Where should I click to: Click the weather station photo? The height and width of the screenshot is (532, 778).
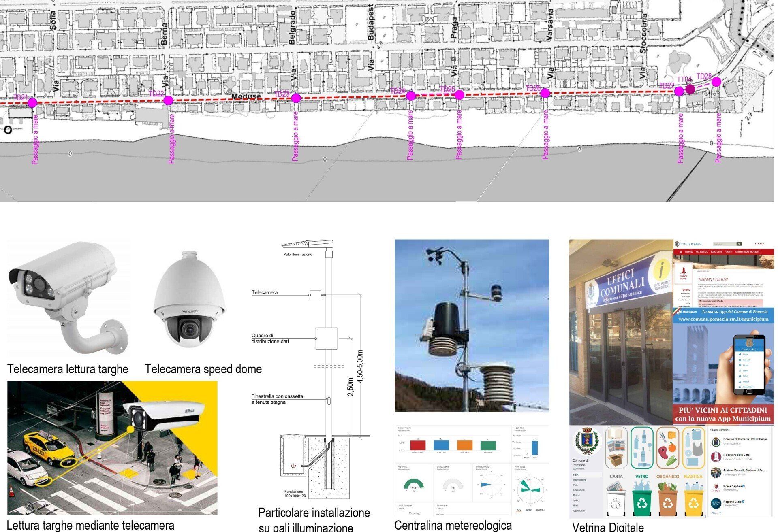[472, 326]
